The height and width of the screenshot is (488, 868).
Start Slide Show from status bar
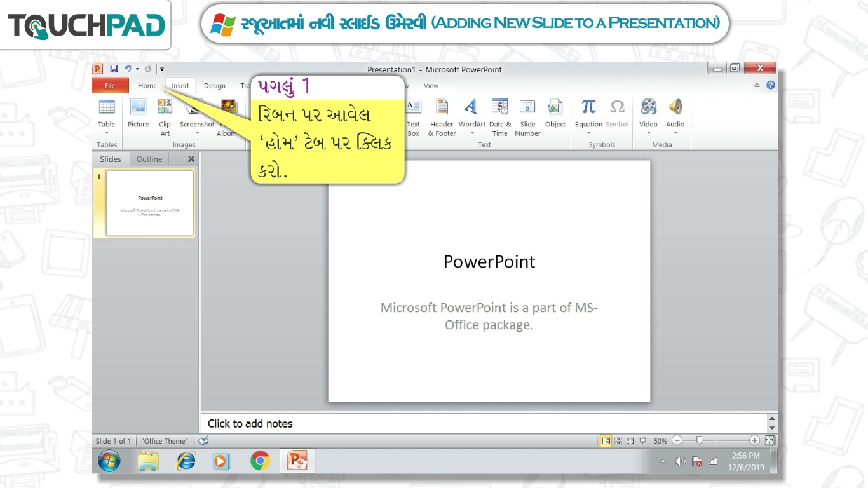(x=643, y=440)
